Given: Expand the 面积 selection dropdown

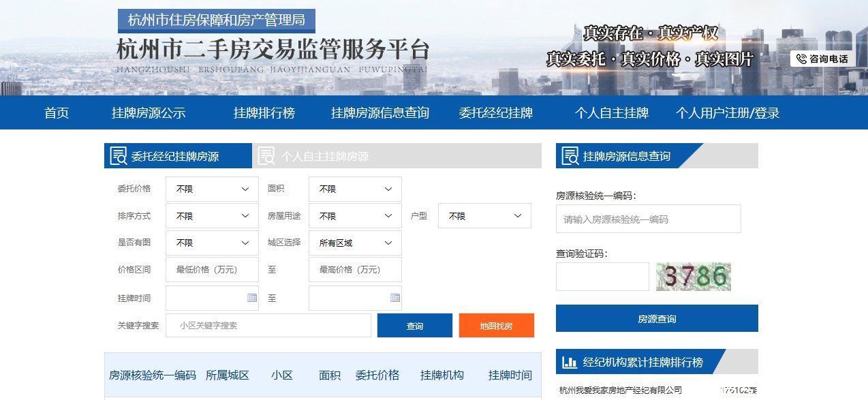Looking at the screenshot, I should (x=354, y=189).
